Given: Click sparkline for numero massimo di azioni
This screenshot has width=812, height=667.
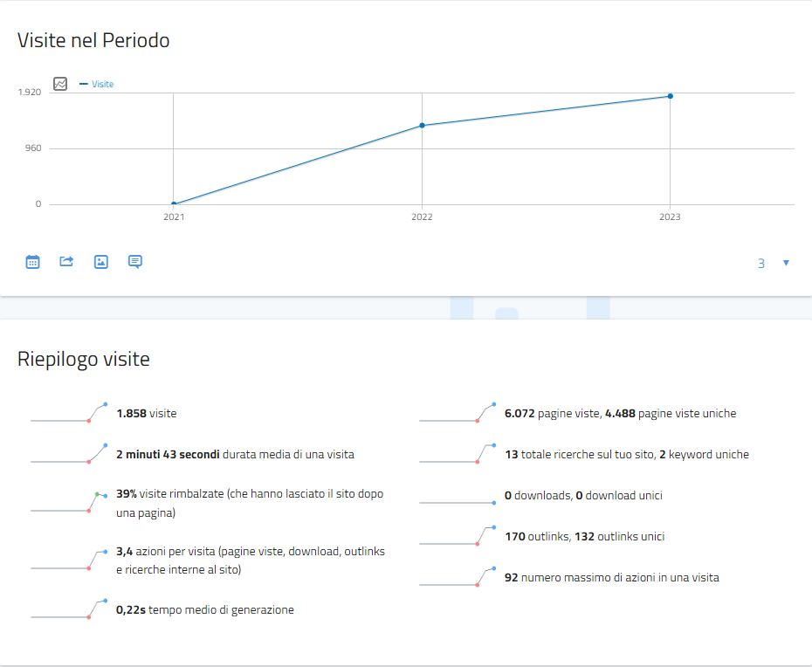Looking at the screenshot, I should (458, 577).
